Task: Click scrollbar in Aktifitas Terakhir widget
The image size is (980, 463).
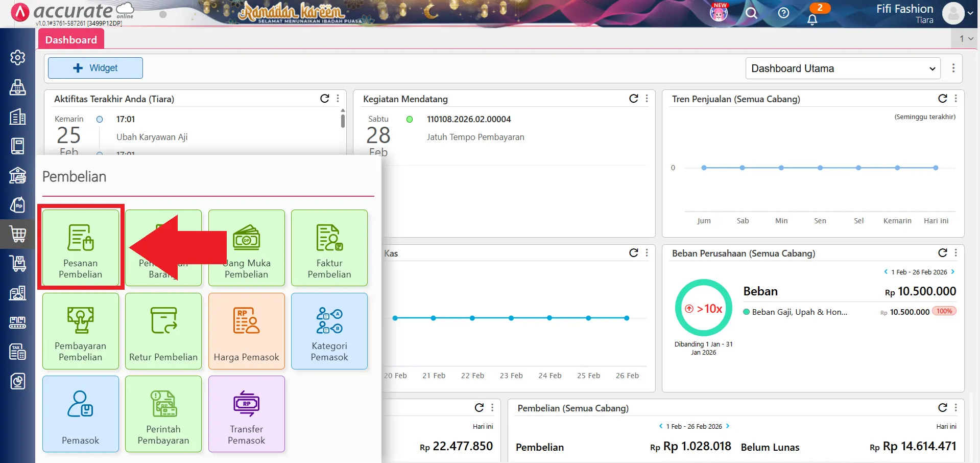Action: 343,121
